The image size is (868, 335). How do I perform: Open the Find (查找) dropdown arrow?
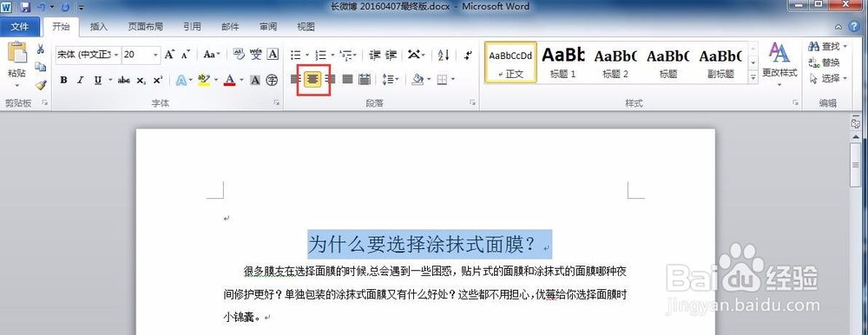coord(845,47)
